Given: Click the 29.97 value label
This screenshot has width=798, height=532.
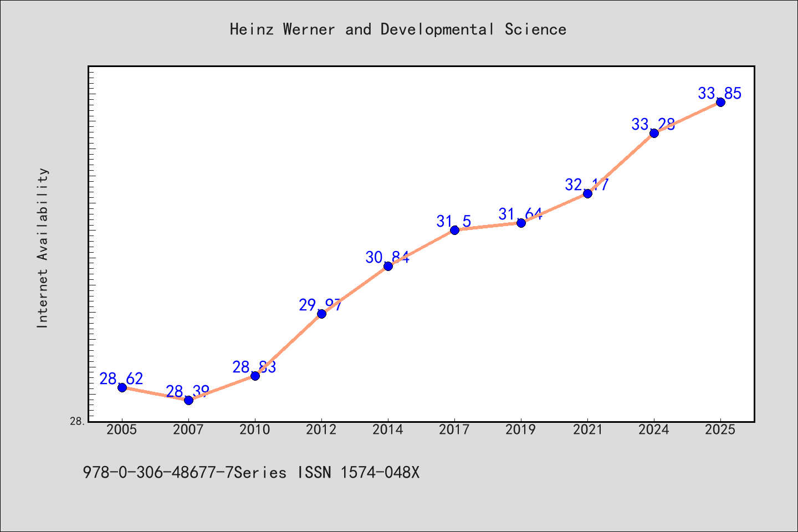Looking at the screenshot, I should point(321,305).
